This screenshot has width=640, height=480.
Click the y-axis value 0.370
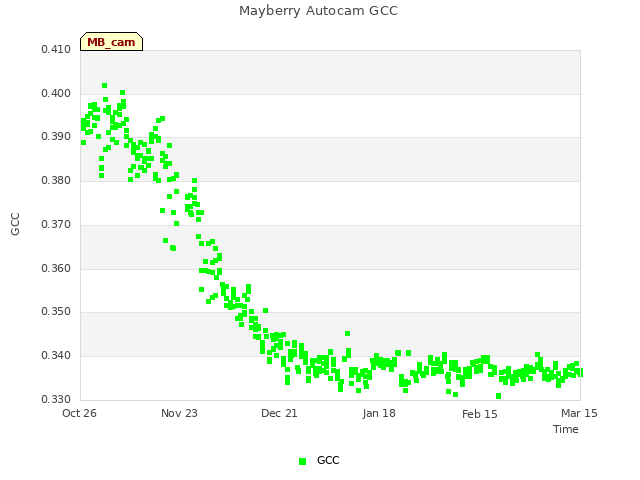56,224
